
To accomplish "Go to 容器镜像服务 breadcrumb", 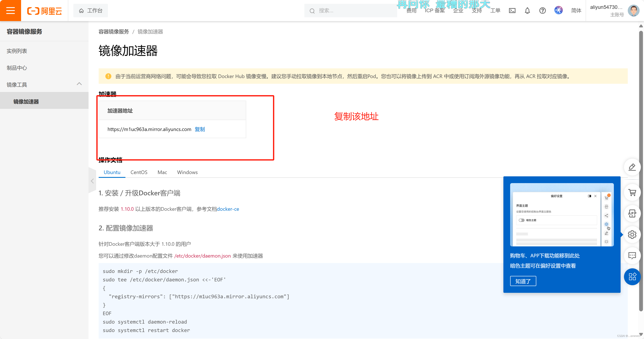I will point(114,32).
